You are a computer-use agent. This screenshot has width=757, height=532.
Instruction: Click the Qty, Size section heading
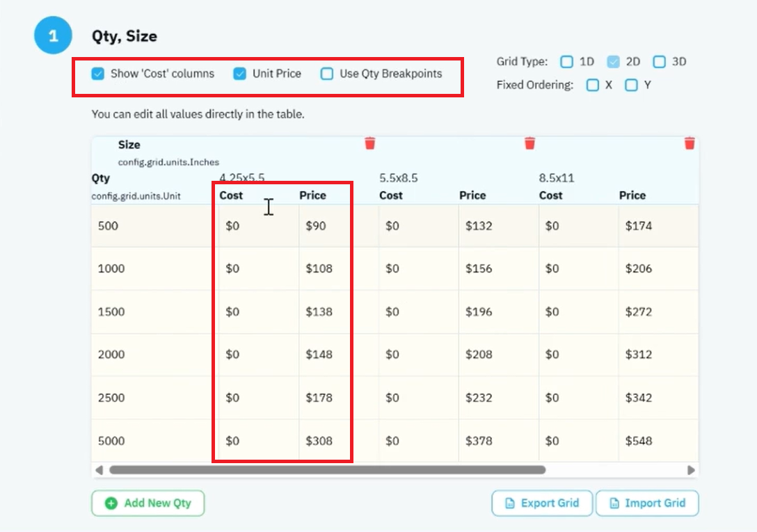pyautogui.click(x=124, y=36)
